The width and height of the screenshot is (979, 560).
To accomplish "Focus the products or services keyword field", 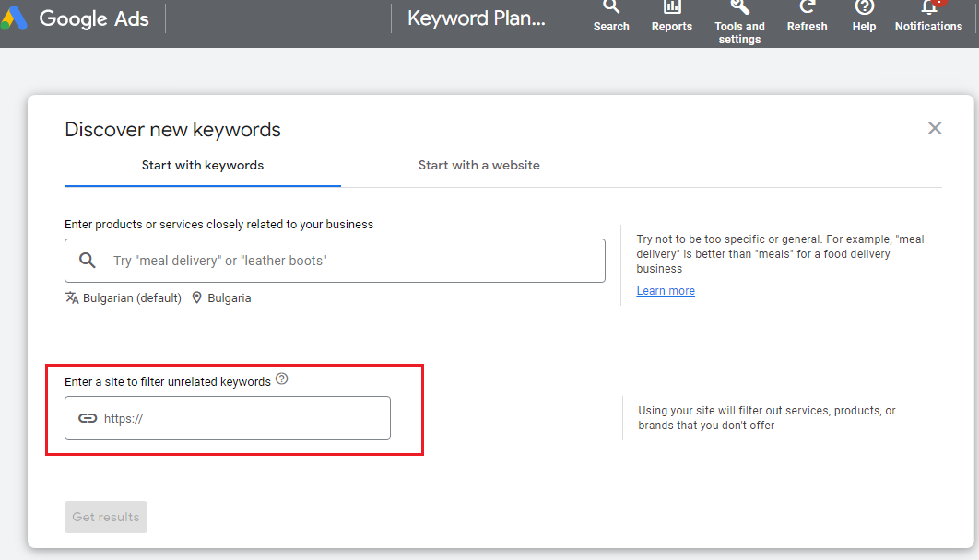I will tap(350, 261).
